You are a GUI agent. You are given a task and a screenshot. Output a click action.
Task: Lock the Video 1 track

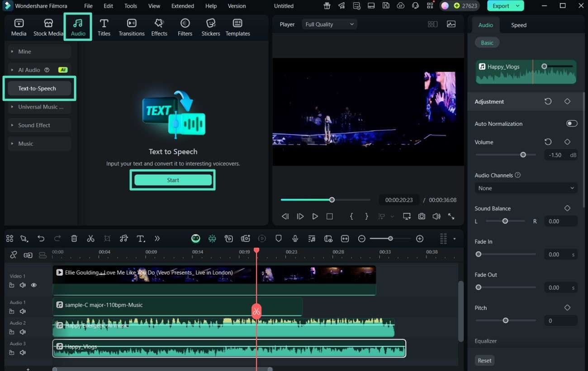12,285
